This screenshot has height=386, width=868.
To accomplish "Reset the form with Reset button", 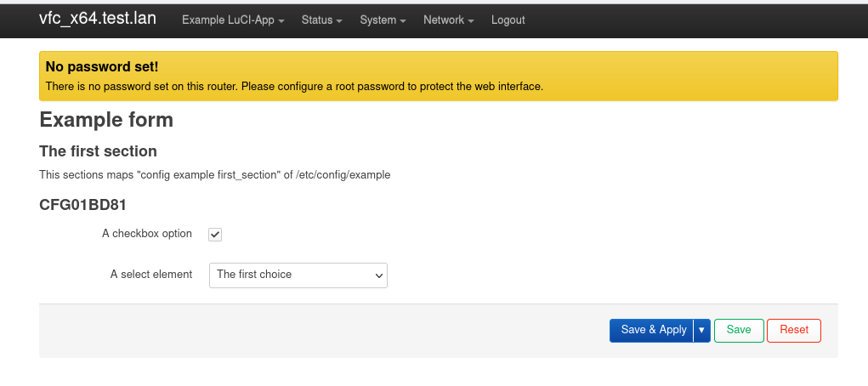I will tap(794, 330).
